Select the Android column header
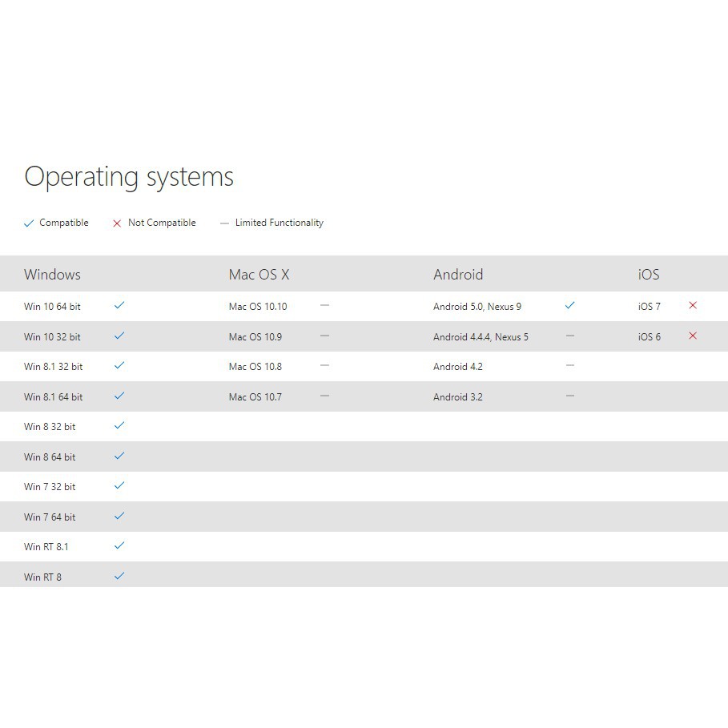This screenshot has width=728, height=728. click(x=458, y=275)
